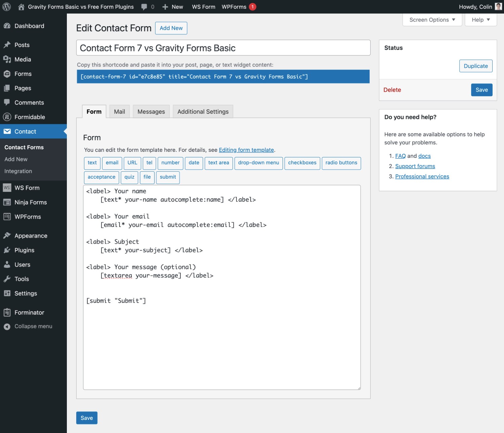Screen dimensions: 504x433
Task: Insert a checkboxes tag
Action: pos(302,163)
